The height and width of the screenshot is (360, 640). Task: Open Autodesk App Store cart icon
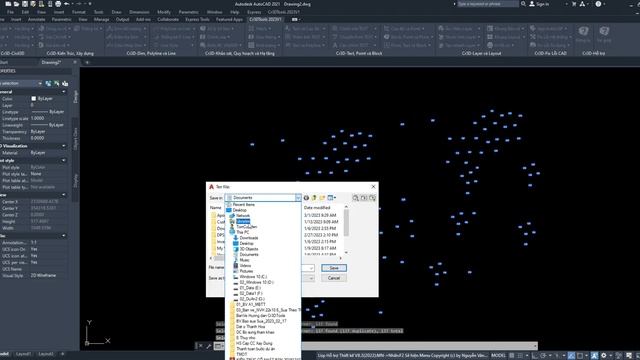[x=574, y=4]
